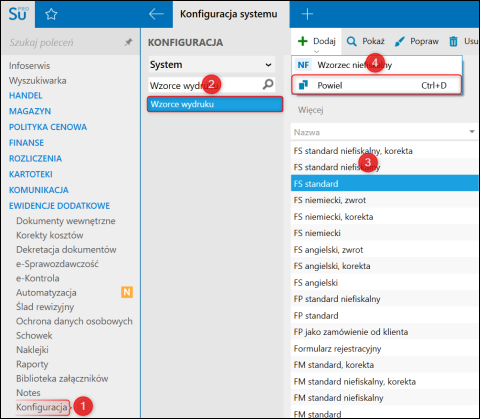Viewport: 480px width, 419px height.
Task: Click the Pokaż button
Action: point(366,41)
